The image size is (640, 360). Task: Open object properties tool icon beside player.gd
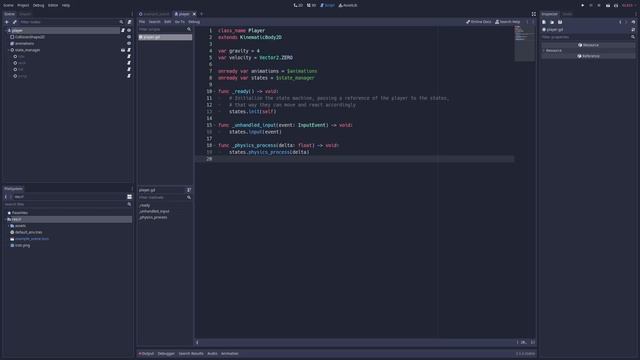point(633,30)
